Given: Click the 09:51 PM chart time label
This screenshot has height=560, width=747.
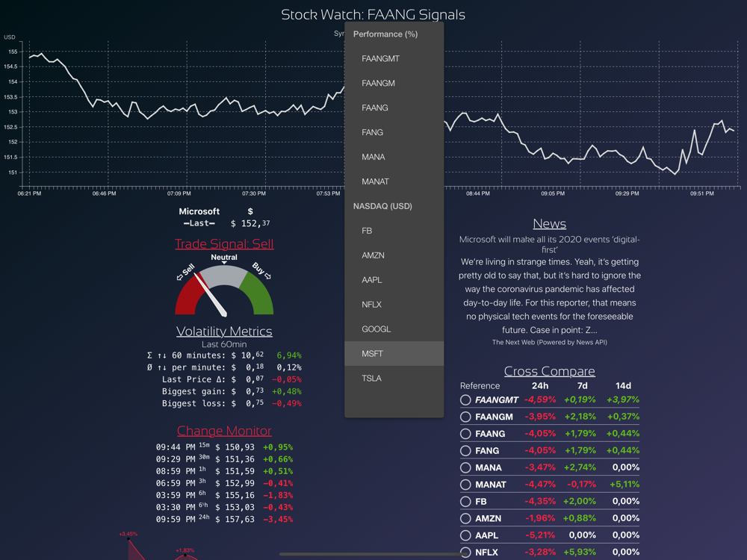Looking at the screenshot, I should coord(702,194).
